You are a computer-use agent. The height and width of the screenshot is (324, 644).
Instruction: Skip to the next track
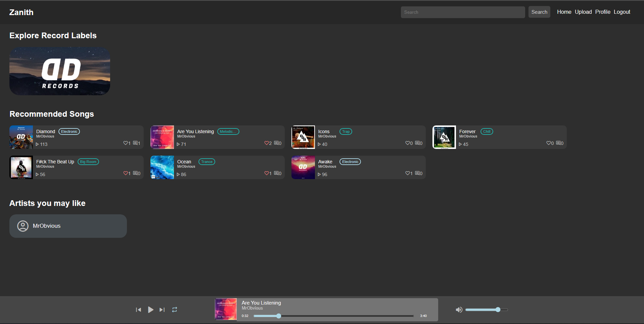(x=162, y=310)
